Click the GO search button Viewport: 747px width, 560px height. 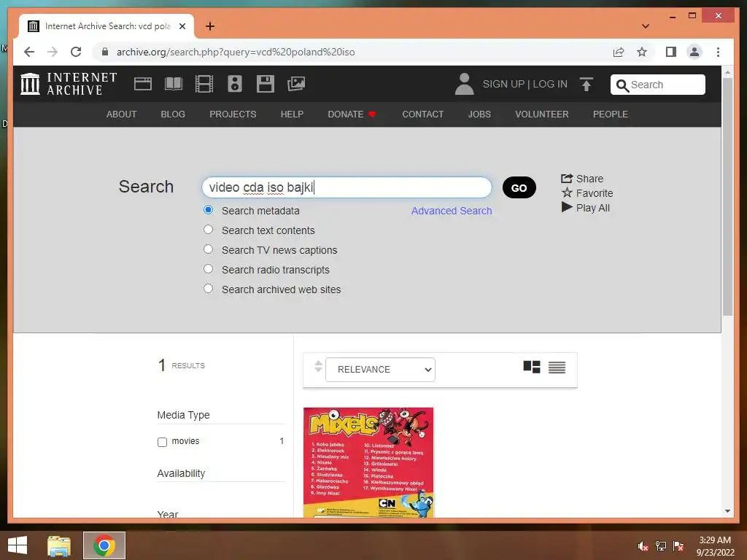519,187
